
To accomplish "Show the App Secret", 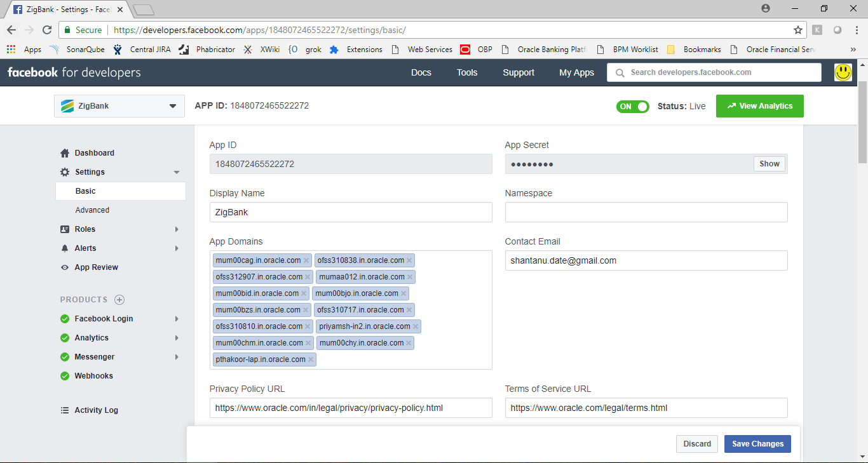I will tap(770, 164).
